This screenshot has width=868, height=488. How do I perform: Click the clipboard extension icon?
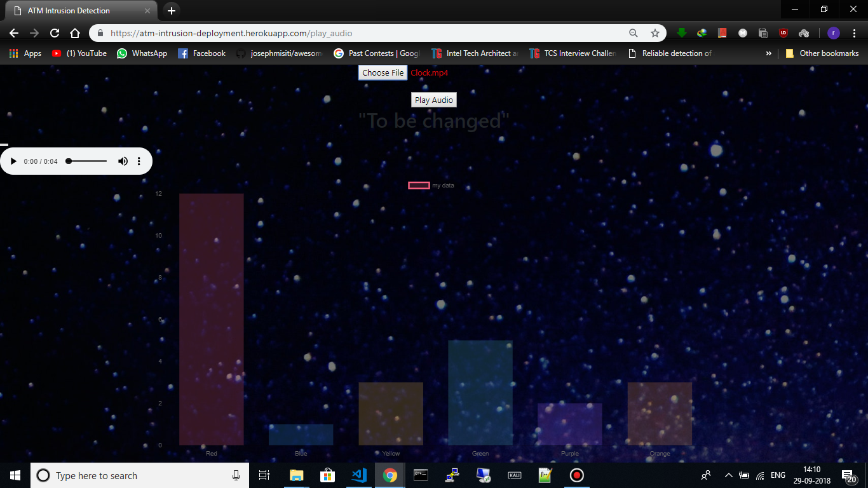[x=763, y=32]
